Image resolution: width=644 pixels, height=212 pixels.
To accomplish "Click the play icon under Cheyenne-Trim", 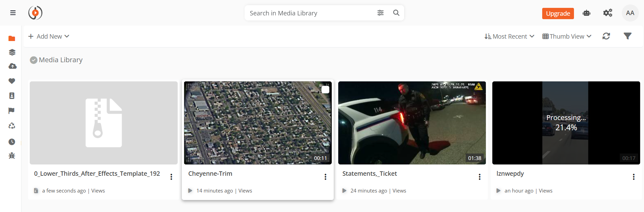I will (190, 191).
